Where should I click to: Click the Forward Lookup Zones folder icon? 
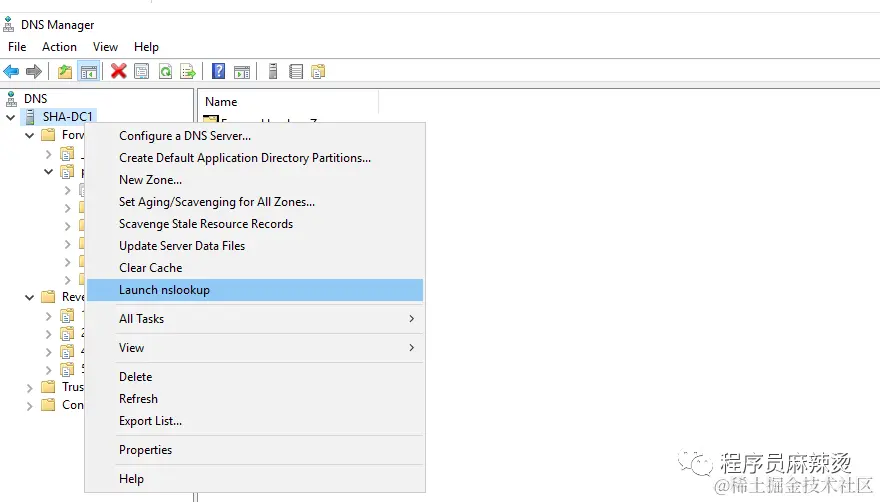pos(48,135)
